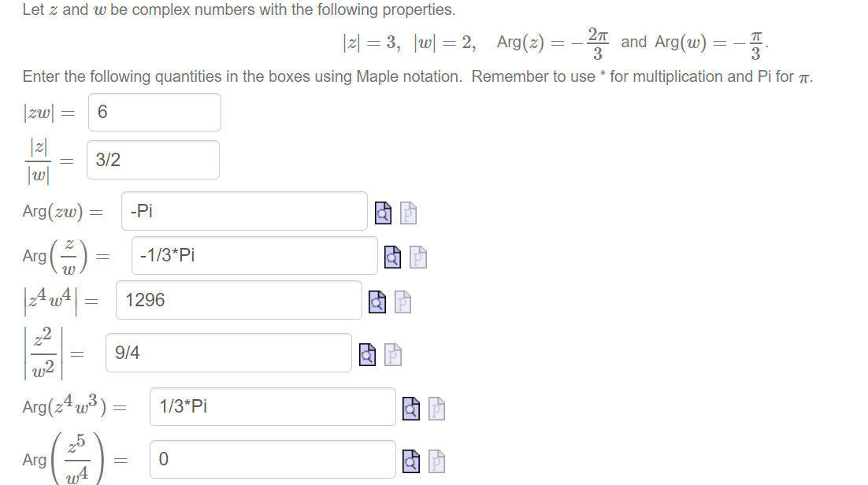Click preview icon beside last answer box

[x=412, y=459]
